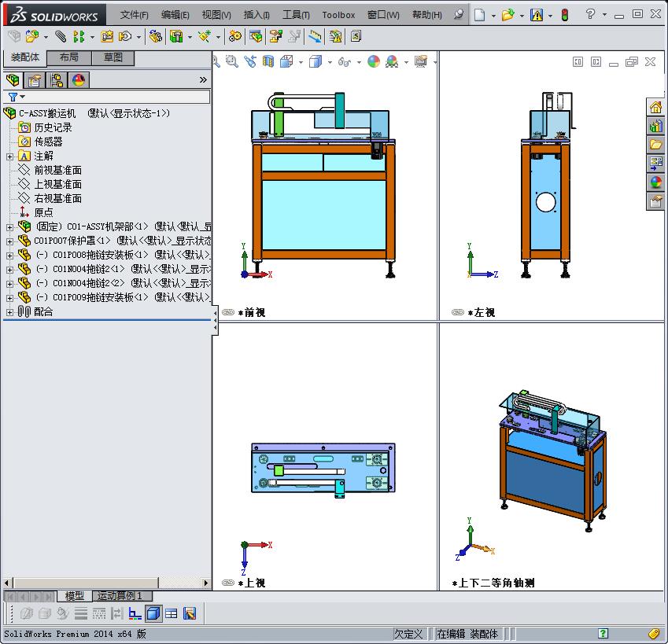
Task: Expand the C01P007保护罩 component node
Action: pyautogui.click(x=9, y=241)
